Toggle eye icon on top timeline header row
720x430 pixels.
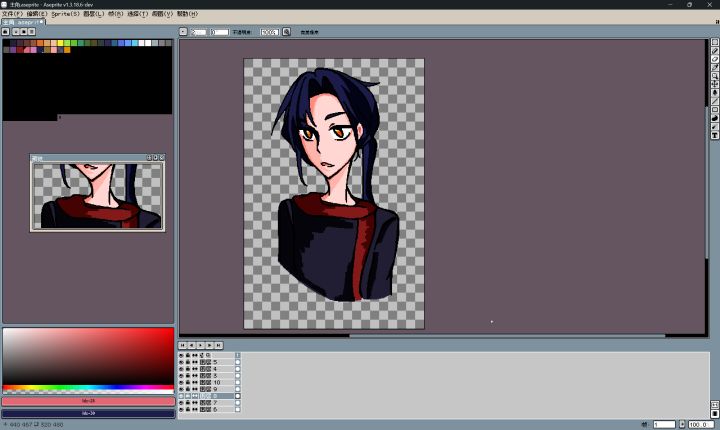point(181,355)
